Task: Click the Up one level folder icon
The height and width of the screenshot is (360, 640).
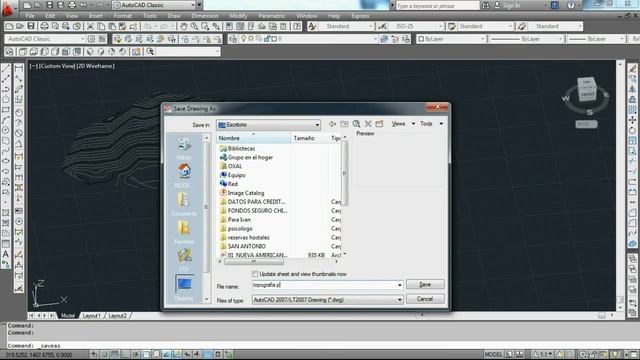Action: coord(344,124)
